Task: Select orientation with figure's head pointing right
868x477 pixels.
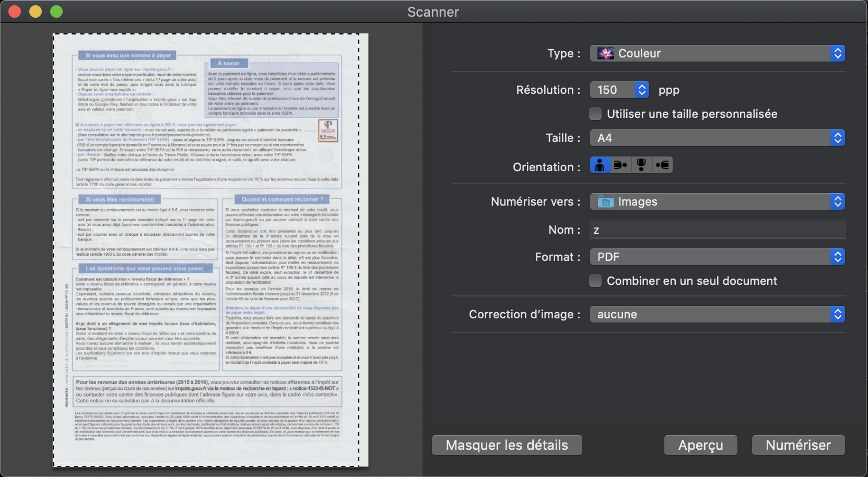Action: pos(621,165)
